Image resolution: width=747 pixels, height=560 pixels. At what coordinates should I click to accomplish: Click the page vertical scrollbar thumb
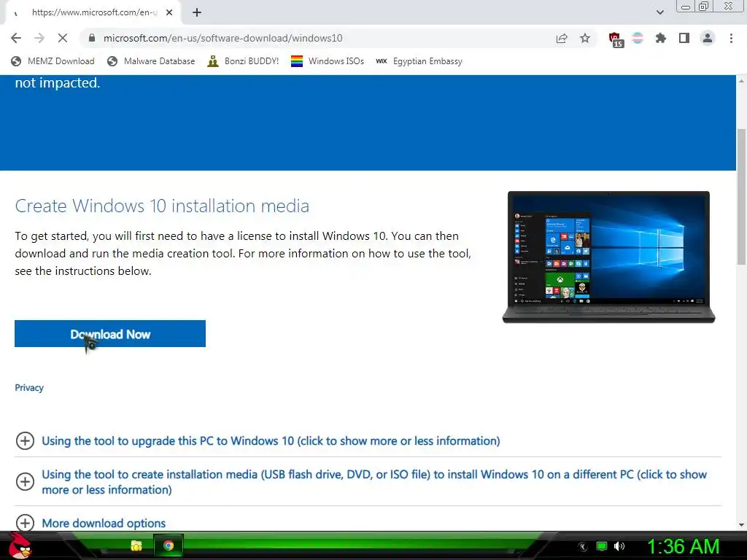[x=741, y=196]
